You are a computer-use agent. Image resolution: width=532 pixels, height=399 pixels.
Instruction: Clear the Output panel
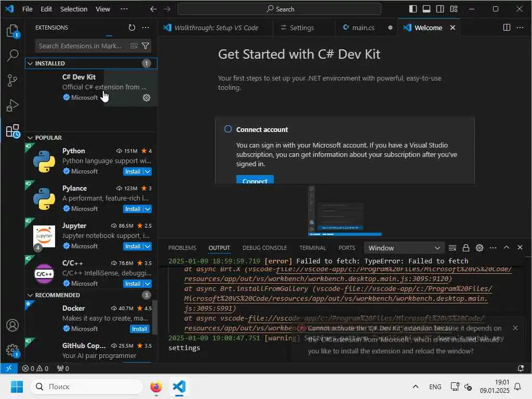point(453,248)
